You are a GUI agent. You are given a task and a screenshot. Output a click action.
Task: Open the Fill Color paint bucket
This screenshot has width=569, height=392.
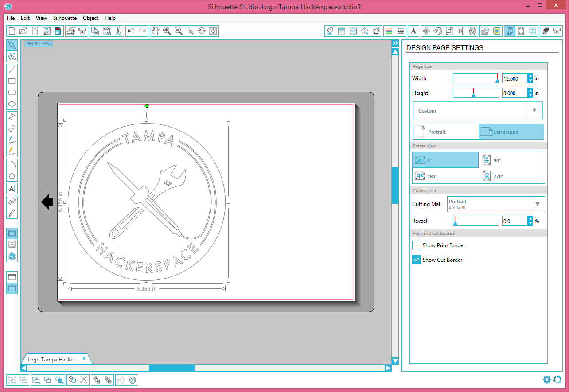point(330,31)
